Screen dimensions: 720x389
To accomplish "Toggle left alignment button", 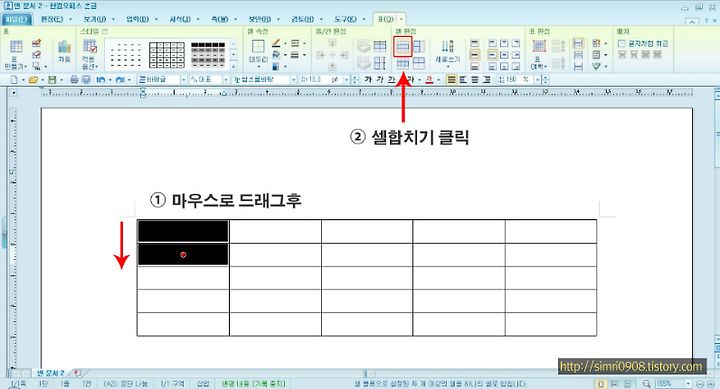I will click(x=463, y=80).
